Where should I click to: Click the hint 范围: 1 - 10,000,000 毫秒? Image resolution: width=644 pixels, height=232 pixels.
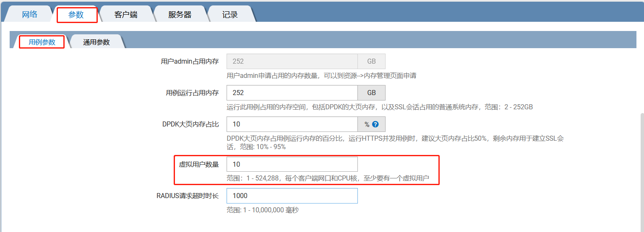click(263, 210)
